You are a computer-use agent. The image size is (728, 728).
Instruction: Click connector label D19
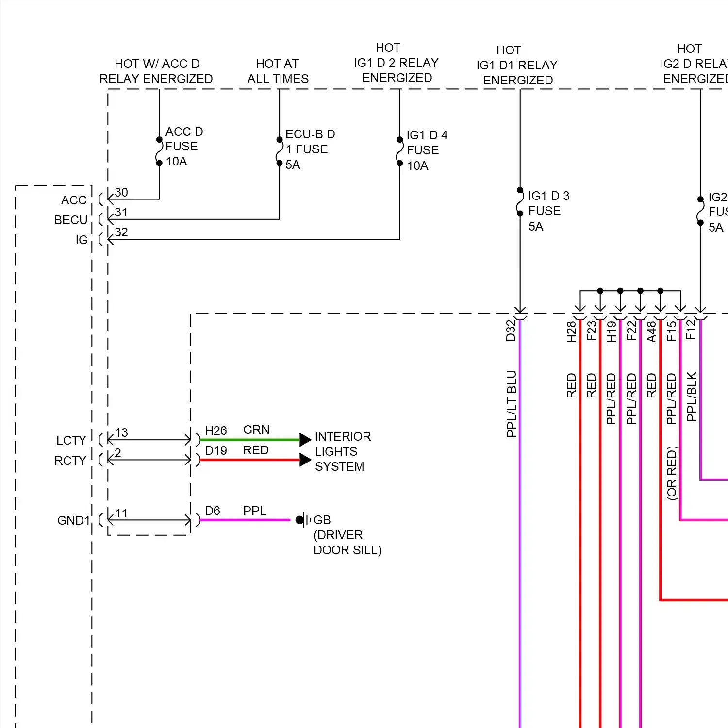pos(216,451)
